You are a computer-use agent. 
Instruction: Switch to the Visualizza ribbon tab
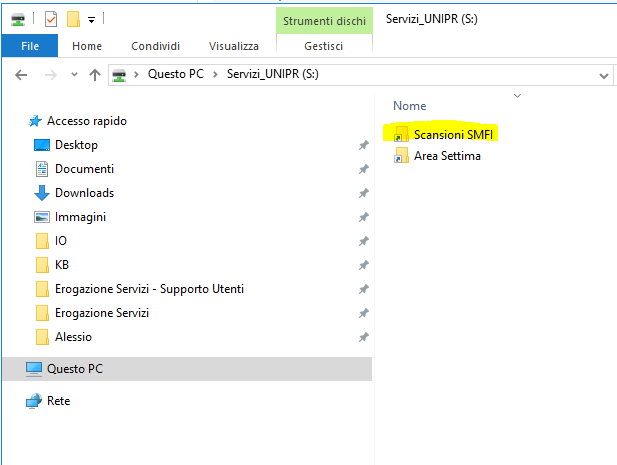click(x=233, y=46)
